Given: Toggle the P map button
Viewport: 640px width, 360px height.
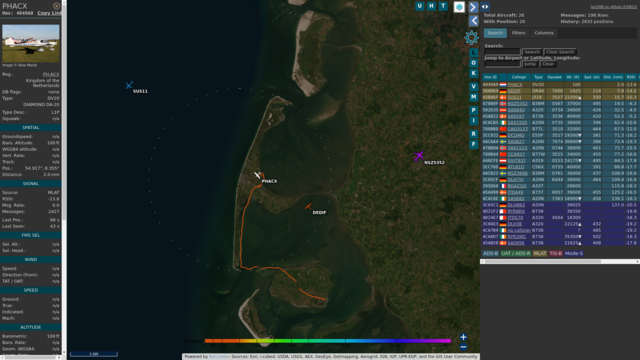Looking at the screenshot, I should click(x=473, y=110).
